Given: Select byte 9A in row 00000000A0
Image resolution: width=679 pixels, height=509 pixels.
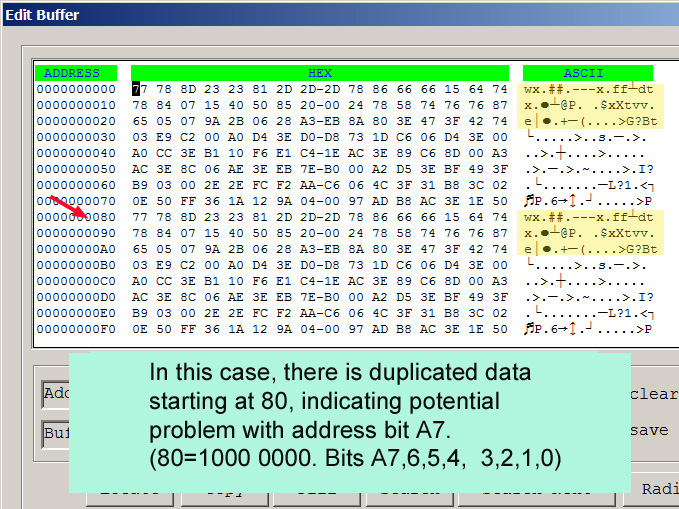Looking at the screenshot, I should click(x=212, y=249).
